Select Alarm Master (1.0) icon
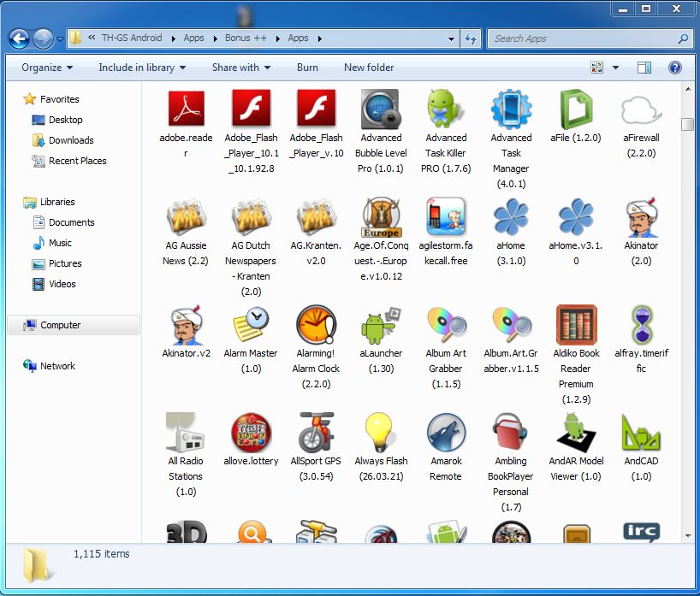The height and width of the screenshot is (596, 700). pyautogui.click(x=252, y=324)
